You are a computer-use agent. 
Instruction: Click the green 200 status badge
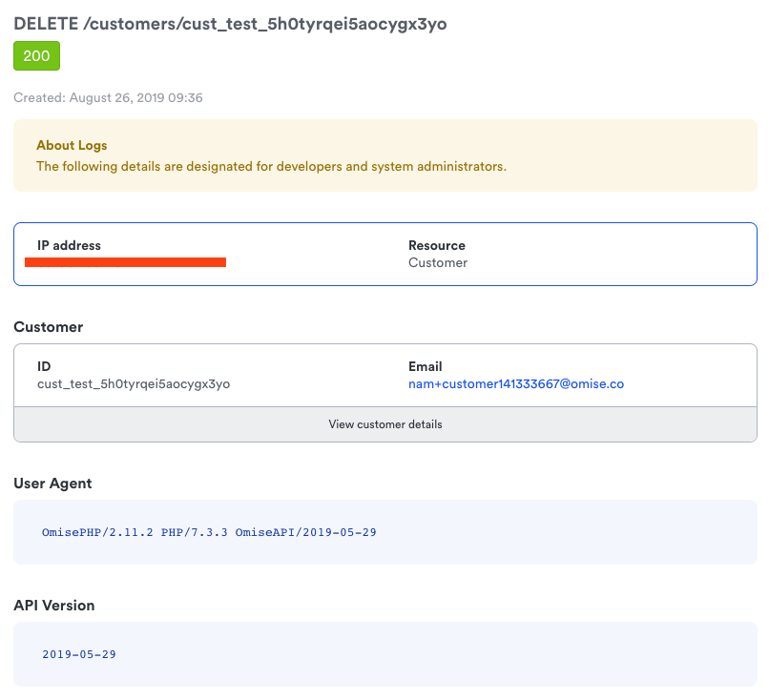(x=37, y=56)
